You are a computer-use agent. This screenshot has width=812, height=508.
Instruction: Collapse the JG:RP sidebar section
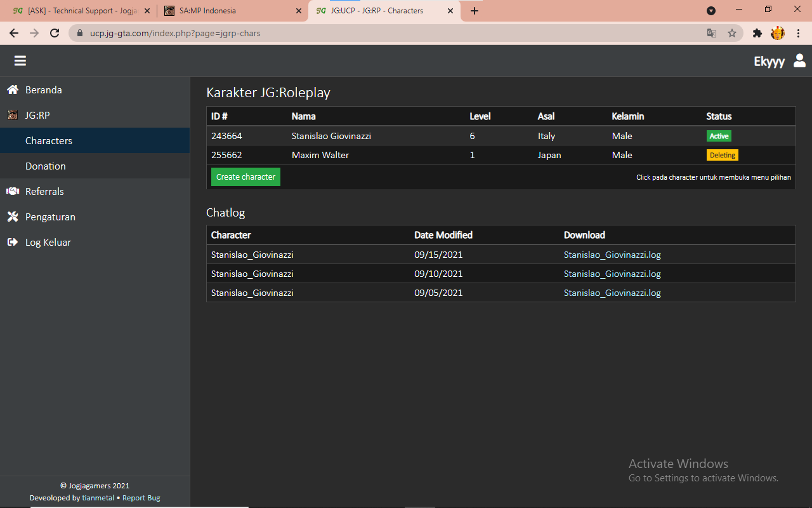tap(95, 115)
